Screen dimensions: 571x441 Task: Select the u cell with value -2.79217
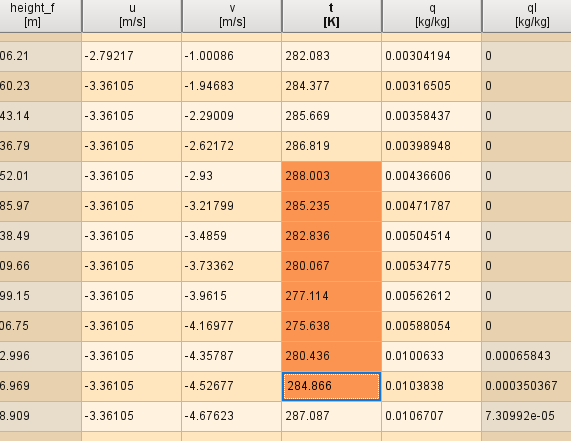(132, 56)
